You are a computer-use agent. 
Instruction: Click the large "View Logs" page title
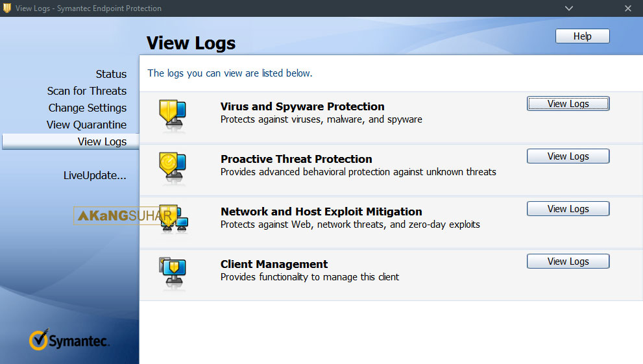pyautogui.click(x=191, y=43)
